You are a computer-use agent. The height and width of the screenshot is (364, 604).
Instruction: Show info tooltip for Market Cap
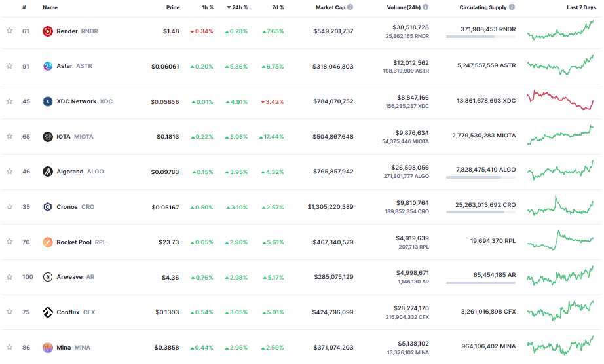click(350, 7)
